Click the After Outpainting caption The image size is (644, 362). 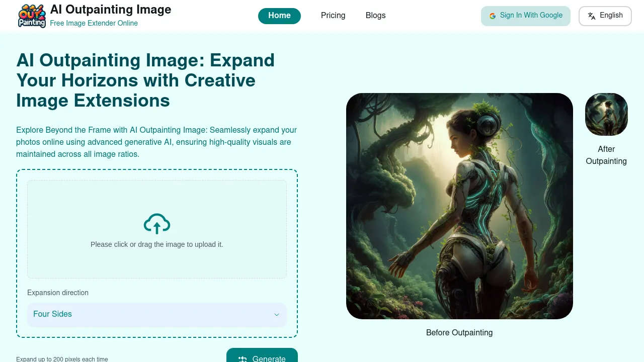[606, 155]
